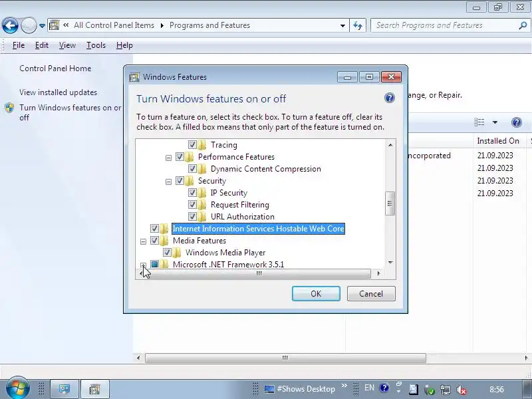Select the Windows Media Player label
Viewport: 532px width, 399px height.
pos(225,253)
